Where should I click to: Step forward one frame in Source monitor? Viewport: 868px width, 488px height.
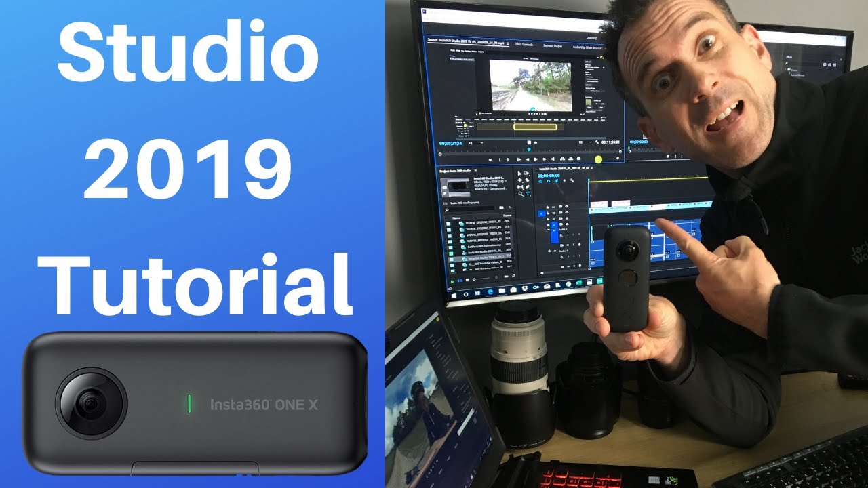point(545,159)
